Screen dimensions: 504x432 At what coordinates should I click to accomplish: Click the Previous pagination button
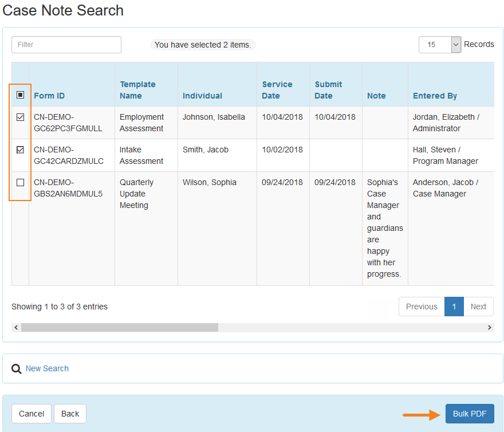click(x=422, y=307)
